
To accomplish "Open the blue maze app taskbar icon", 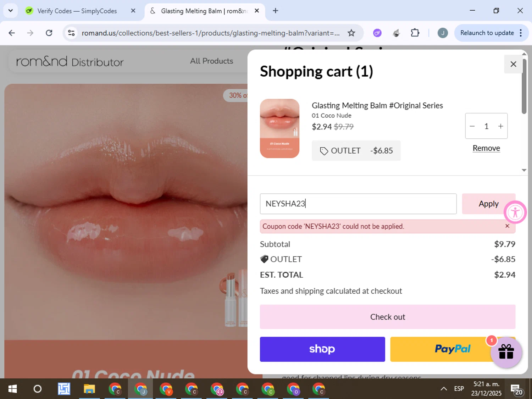I will click(x=64, y=389).
